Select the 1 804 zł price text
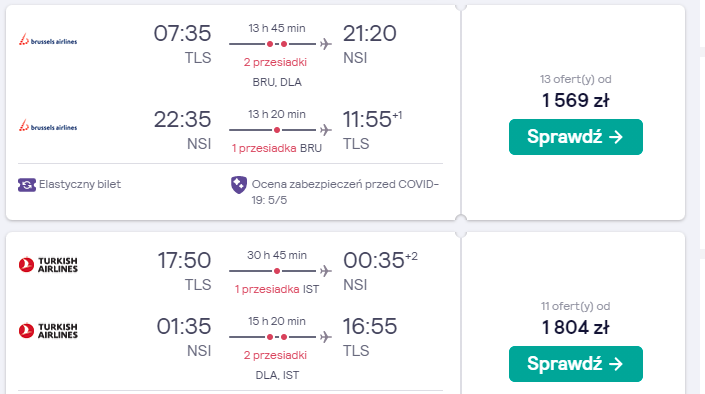 point(576,327)
